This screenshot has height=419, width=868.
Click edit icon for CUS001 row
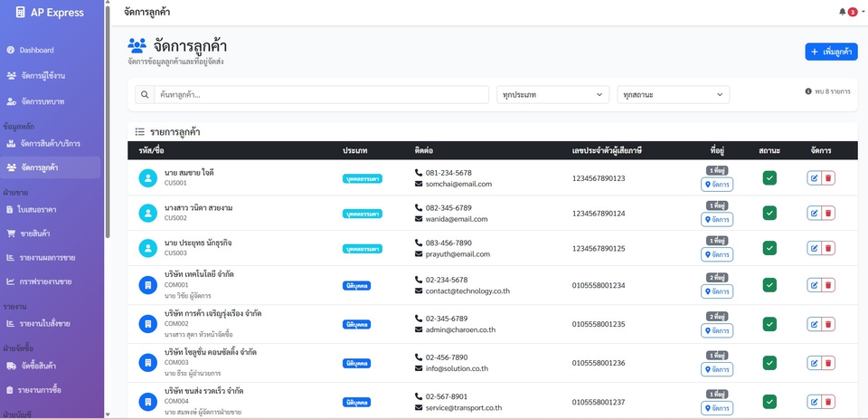814,178
